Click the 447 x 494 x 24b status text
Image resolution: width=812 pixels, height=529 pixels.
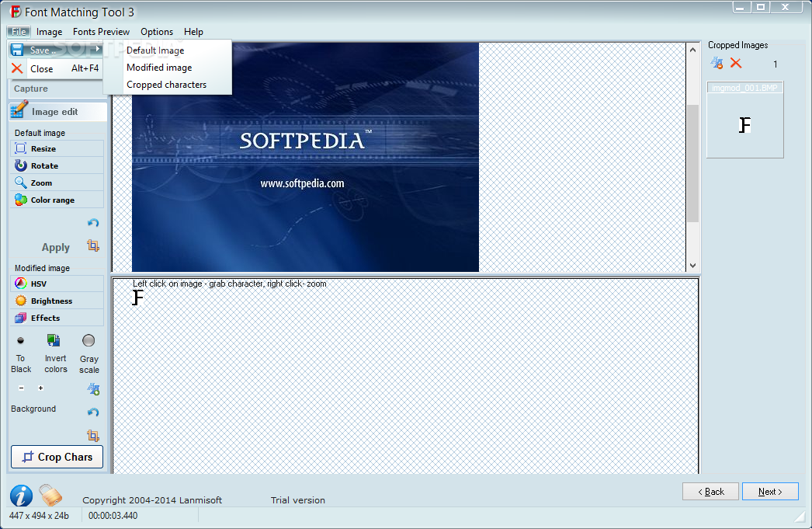coord(39,516)
